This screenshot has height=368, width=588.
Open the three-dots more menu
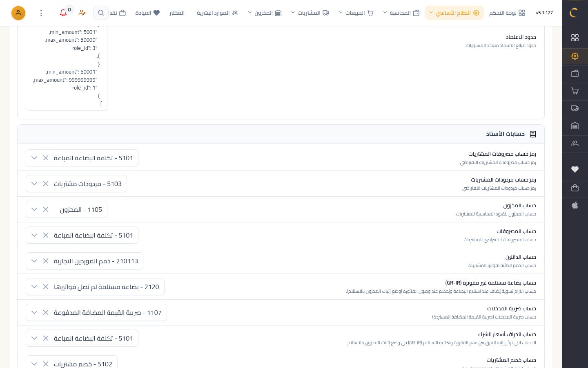(41, 13)
